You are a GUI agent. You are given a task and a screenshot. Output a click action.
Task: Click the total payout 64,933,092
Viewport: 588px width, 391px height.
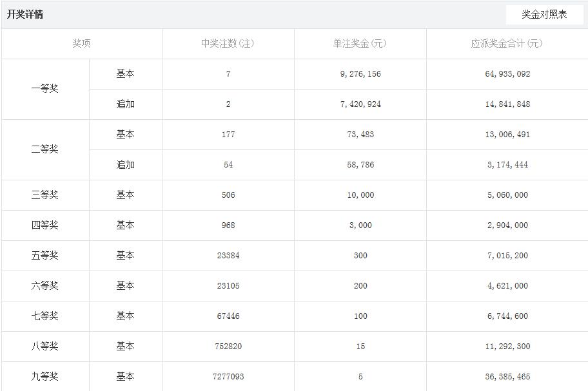pos(507,74)
